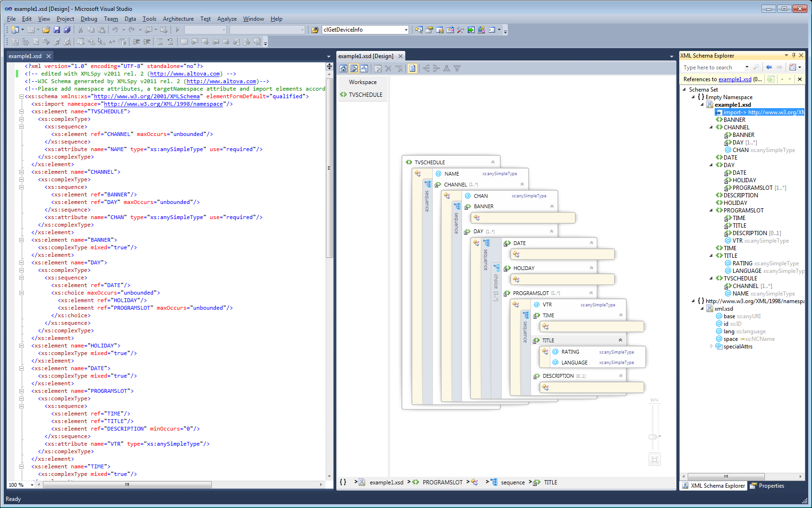Click Clear Workspace icon in designer toolbar
Screen dimensions: 812x508
[x=378, y=68]
